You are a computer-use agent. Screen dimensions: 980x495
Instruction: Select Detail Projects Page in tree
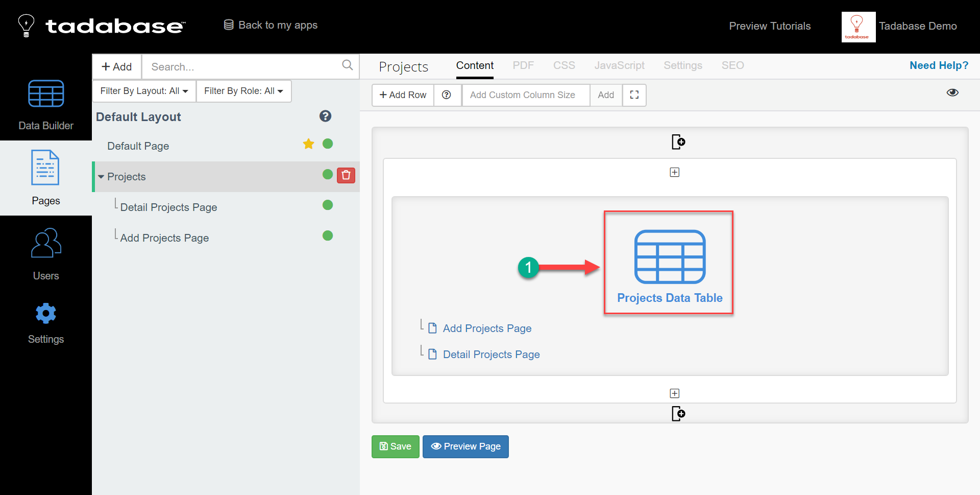coord(168,207)
